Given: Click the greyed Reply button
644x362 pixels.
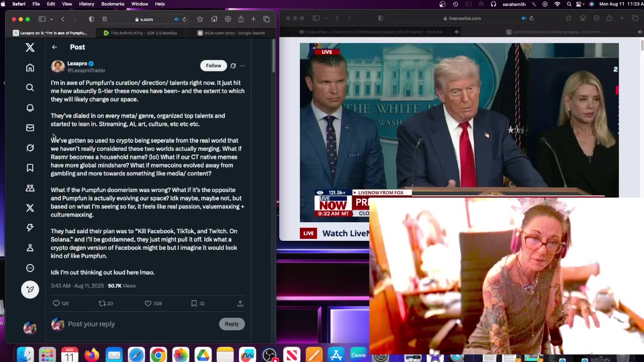Looking at the screenshot, I should click(231, 324).
